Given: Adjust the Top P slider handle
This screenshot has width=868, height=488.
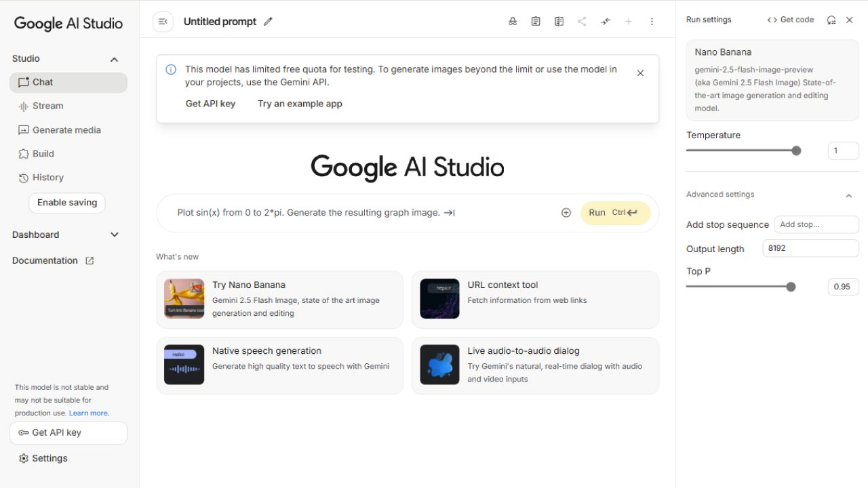Looking at the screenshot, I should [791, 287].
